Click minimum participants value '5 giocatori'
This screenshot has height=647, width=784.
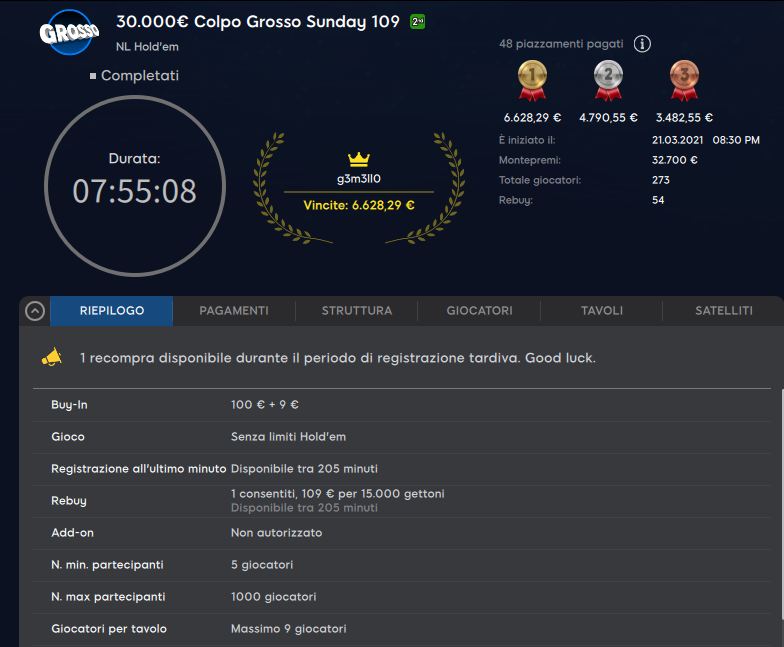tap(262, 564)
